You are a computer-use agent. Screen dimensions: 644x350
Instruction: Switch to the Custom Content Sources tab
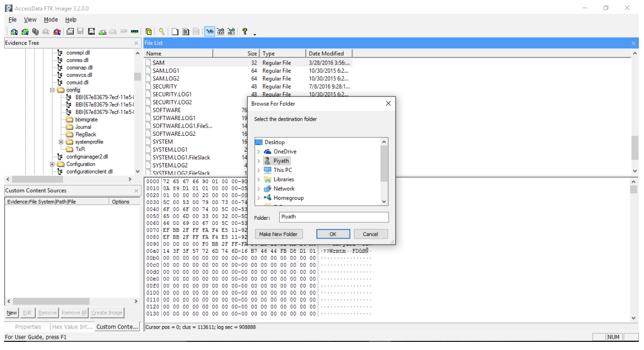pyautogui.click(x=118, y=327)
